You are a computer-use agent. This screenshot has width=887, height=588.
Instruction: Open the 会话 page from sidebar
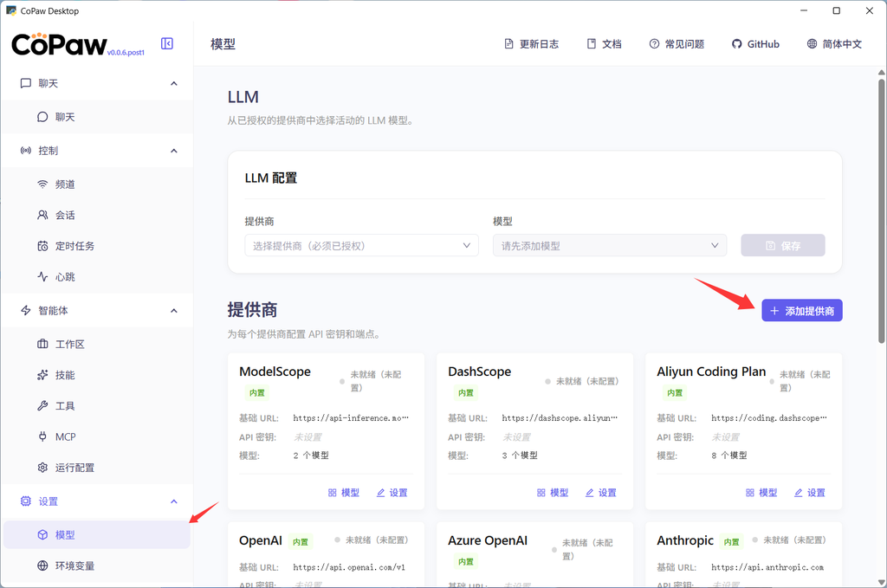click(x=97, y=215)
